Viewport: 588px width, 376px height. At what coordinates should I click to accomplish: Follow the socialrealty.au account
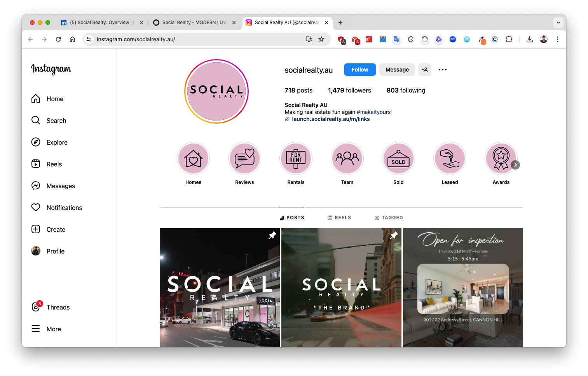(360, 70)
